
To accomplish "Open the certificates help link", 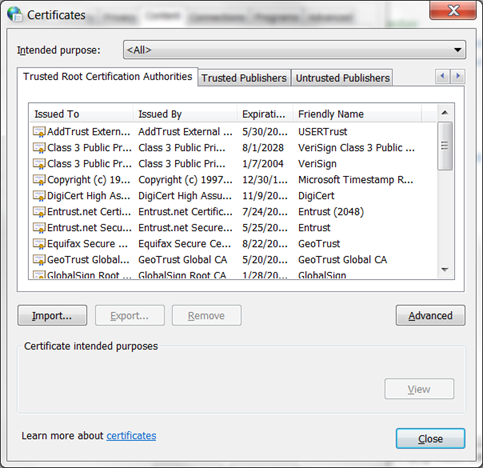I will (131, 436).
